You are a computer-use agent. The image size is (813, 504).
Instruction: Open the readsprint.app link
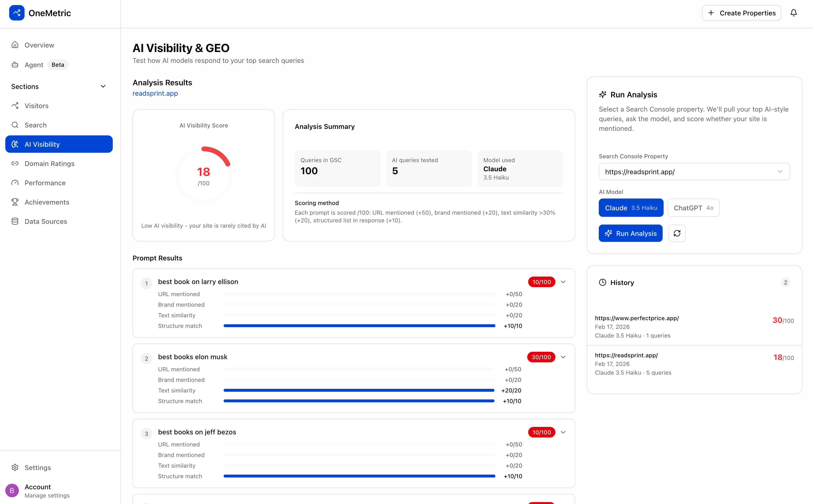pyautogui.click(x=155, y=93)
